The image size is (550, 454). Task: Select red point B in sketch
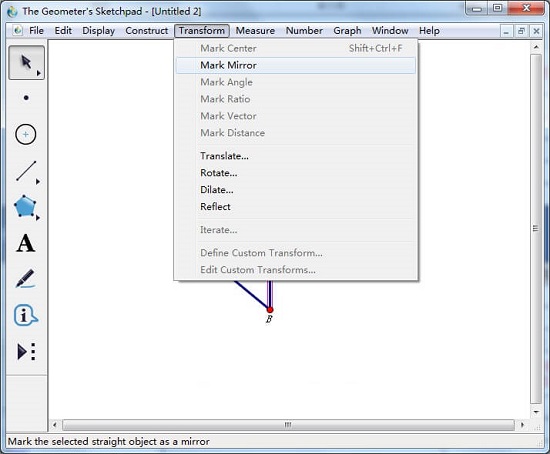(269, 310)
